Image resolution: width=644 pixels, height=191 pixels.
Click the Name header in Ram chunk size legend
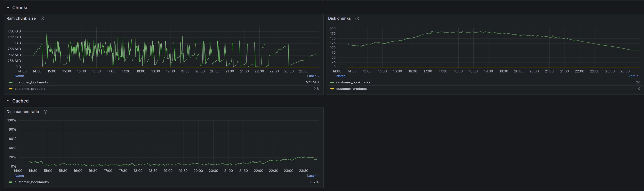[x=19, y=76]
